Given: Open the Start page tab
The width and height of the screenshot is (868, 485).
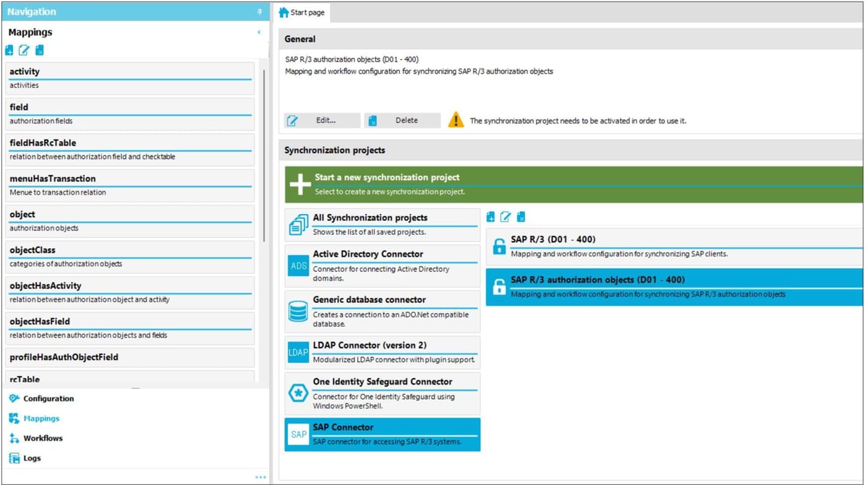Looking at the screenshot, I should click(302, 12).
